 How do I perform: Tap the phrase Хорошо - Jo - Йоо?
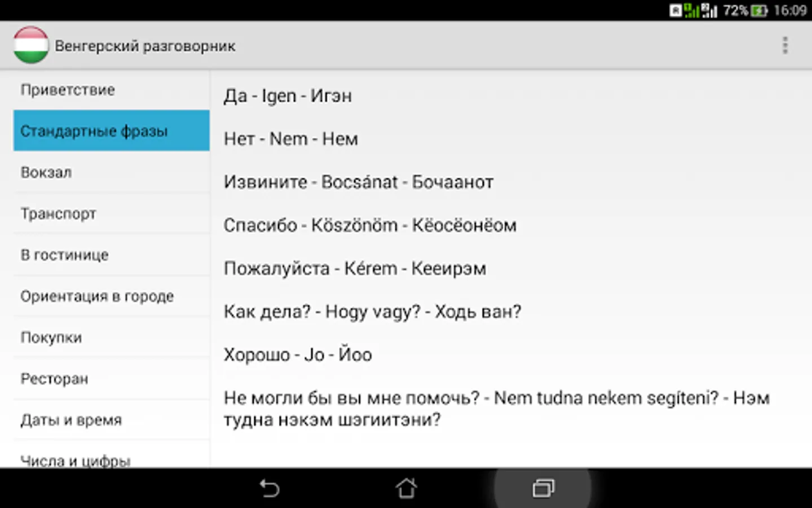tap(298, 354)
